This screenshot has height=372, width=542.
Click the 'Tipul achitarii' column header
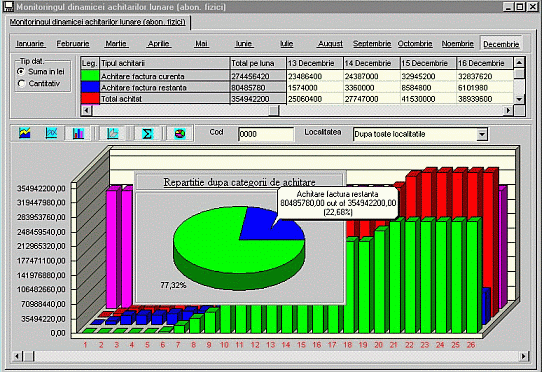point(165,63)
